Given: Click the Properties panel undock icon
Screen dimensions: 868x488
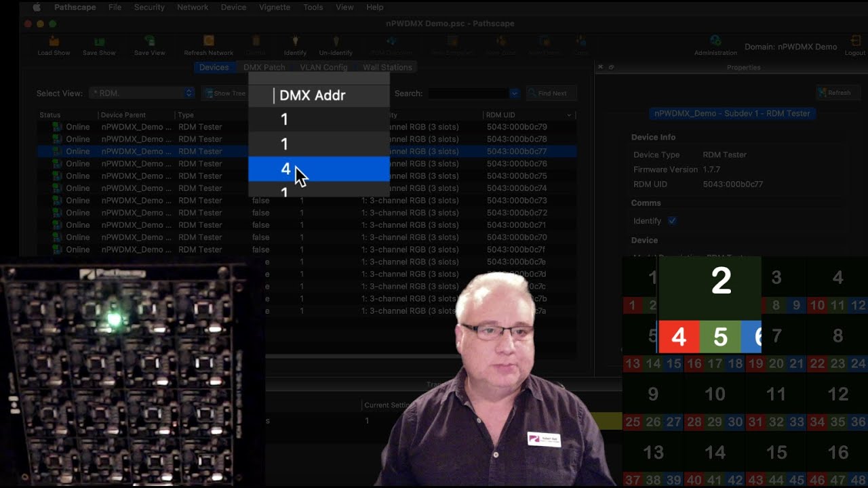Looking at the screenshot, I should coord(611,67).
